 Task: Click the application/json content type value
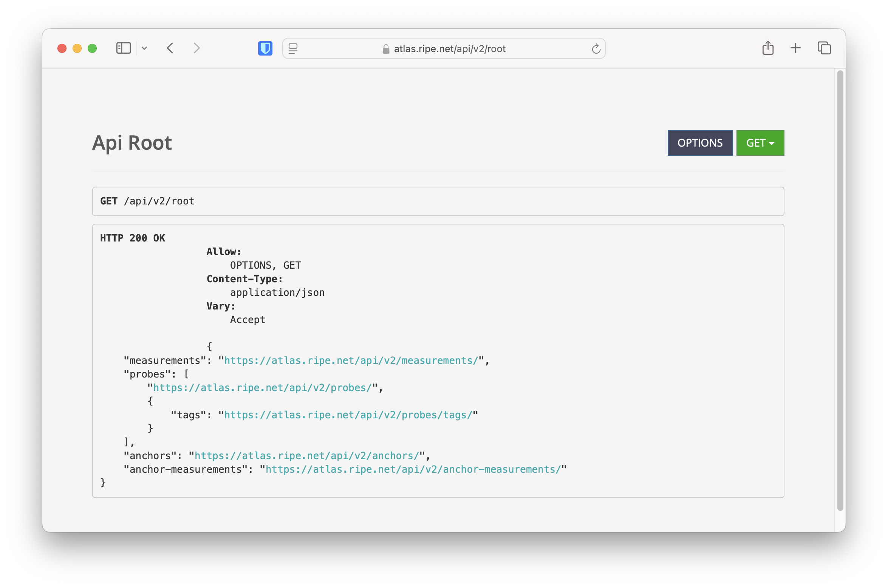tap(277, 292)
